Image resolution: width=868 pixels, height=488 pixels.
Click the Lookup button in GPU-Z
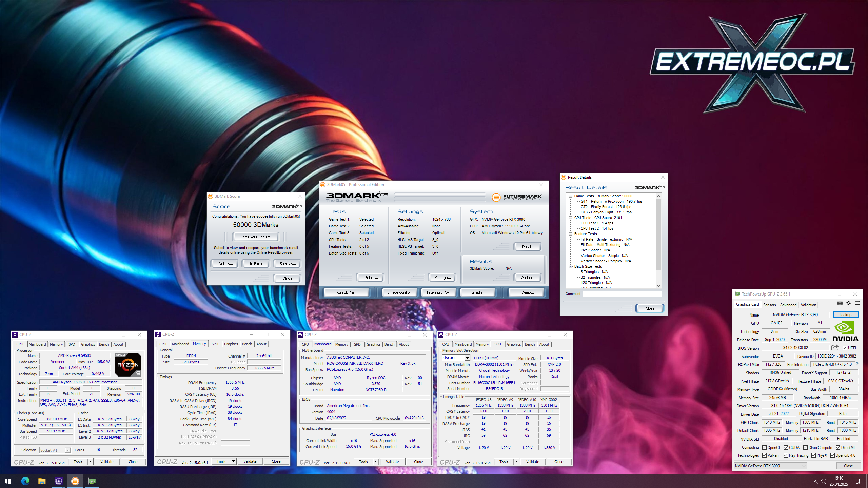tap(845, 315)
